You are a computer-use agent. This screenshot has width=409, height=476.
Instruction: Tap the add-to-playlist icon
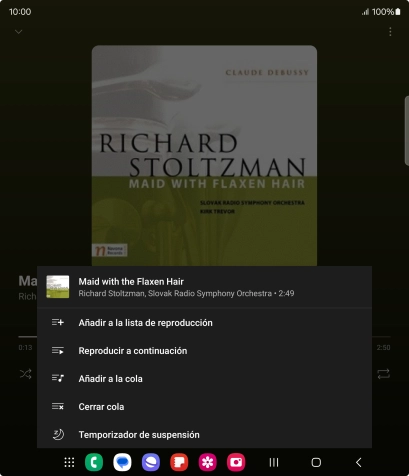click(x=58, y=322)
